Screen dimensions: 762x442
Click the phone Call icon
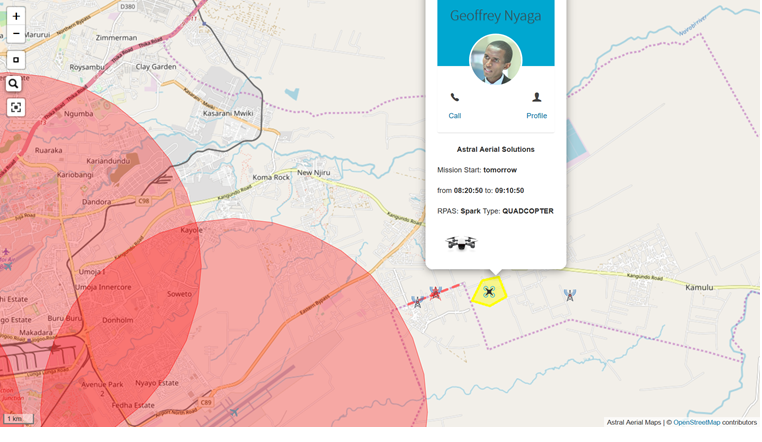454,97
